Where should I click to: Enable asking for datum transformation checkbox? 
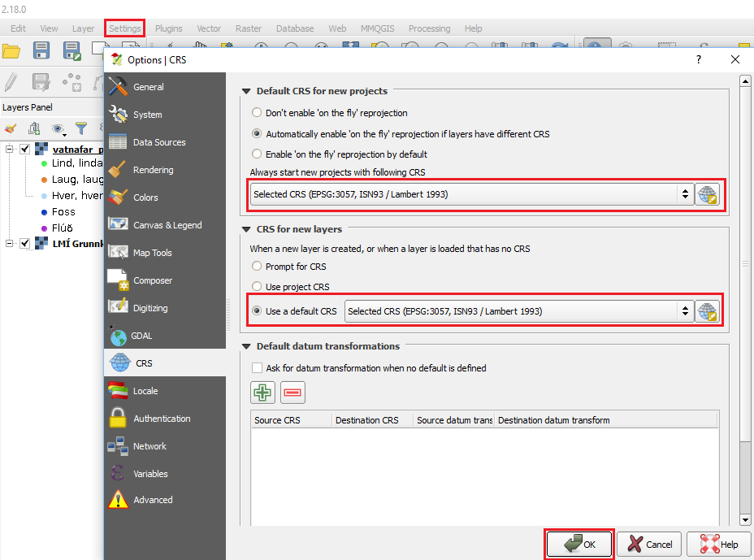258,368
